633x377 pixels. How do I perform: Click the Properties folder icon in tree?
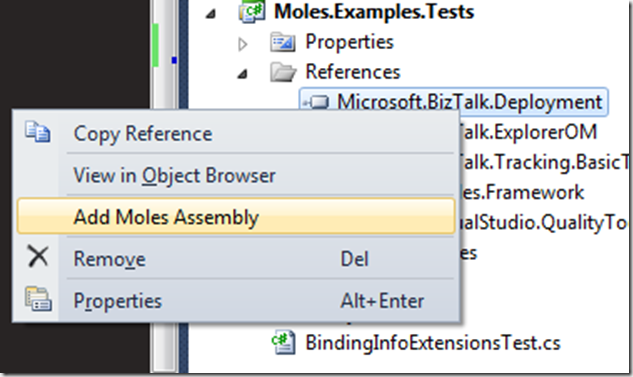283,42
